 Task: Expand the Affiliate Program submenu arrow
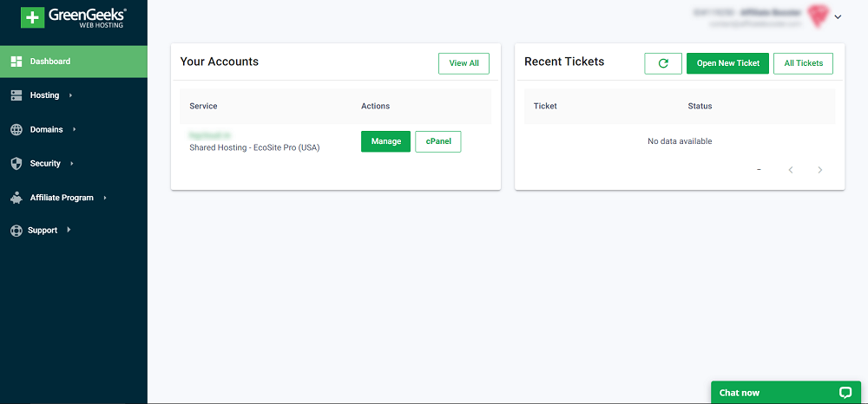pos(105,198)
